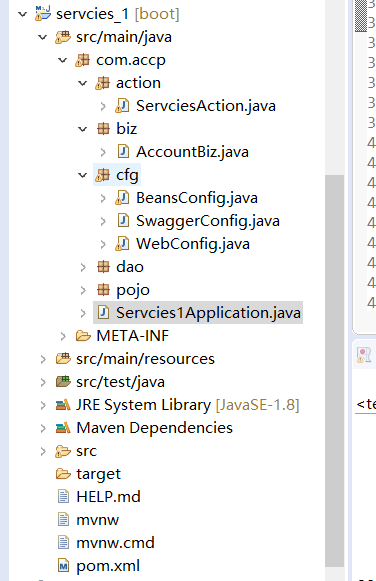This screenshot has height=581, width=376.
Task: Click the dao package icon
Action: [103, 267]
